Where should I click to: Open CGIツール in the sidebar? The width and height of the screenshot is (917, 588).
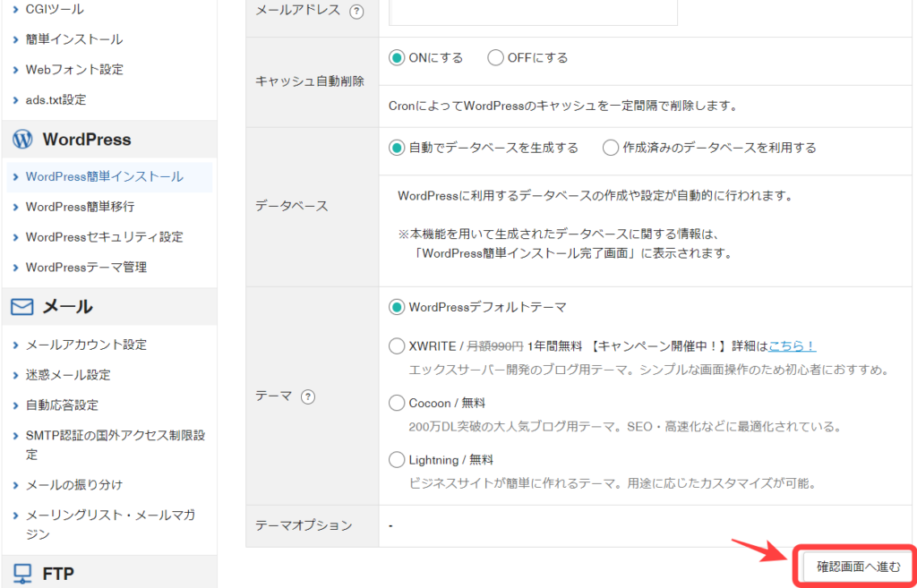point(55,9)
